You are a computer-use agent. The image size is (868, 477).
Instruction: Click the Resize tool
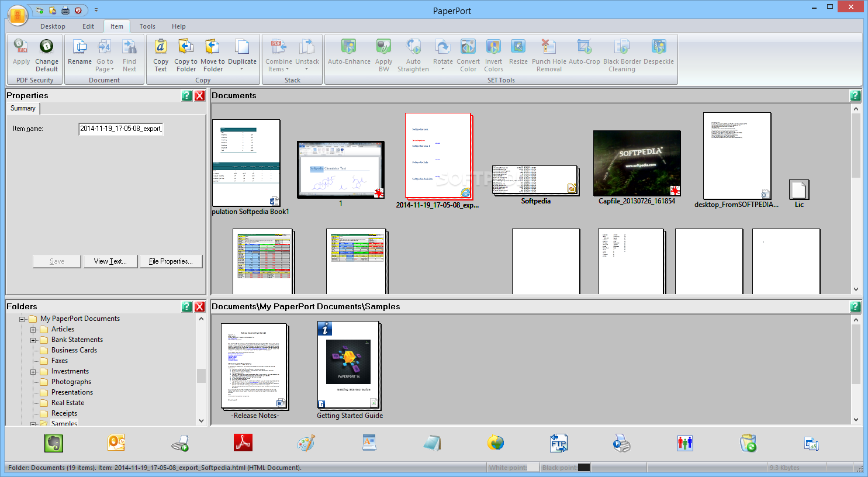tap(518, 52)
